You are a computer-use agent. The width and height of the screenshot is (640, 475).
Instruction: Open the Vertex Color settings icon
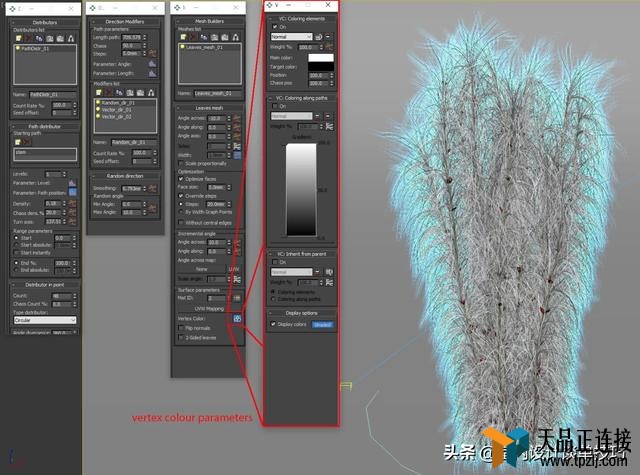(237, 319)
